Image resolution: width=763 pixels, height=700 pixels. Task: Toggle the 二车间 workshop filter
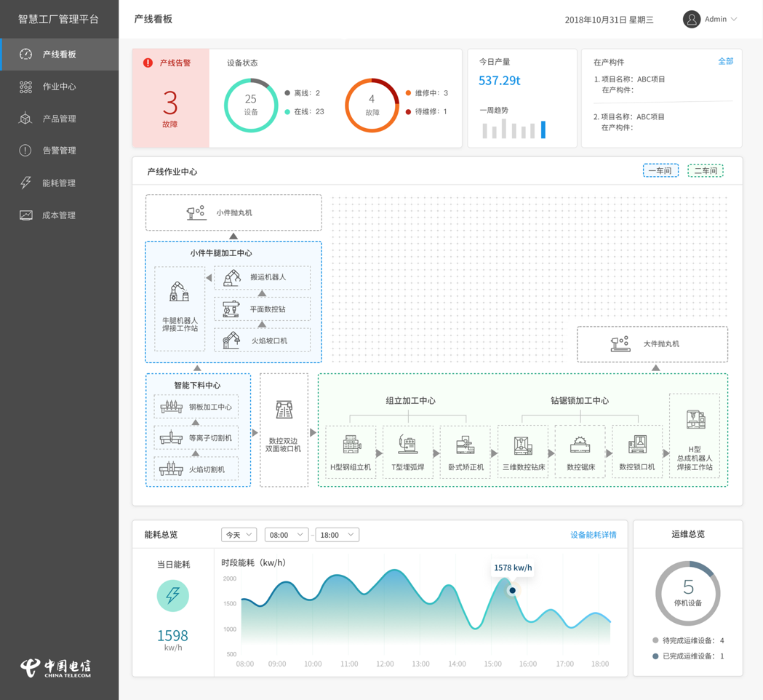coord(706,171)
